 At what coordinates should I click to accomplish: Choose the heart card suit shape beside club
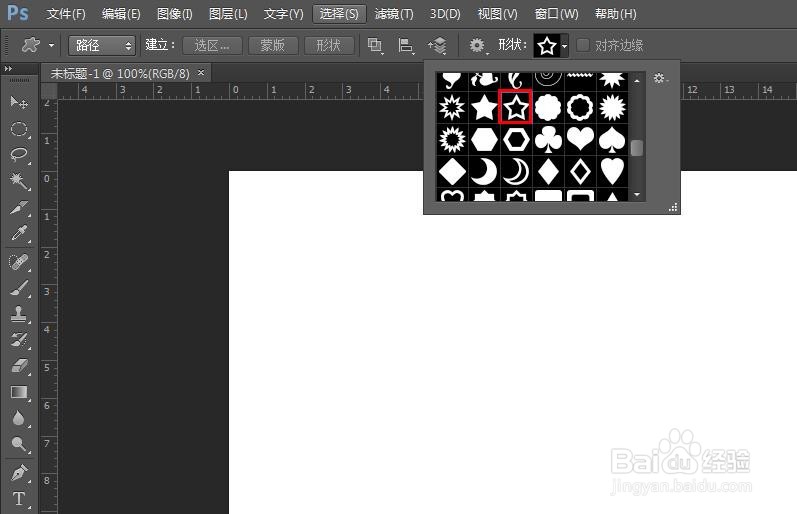coord(580,139)
